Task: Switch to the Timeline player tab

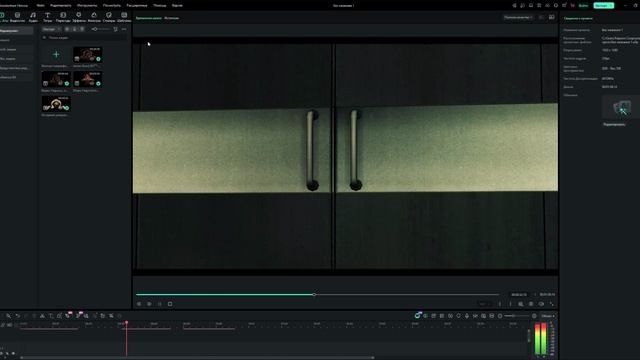Action: click(149, 18)
